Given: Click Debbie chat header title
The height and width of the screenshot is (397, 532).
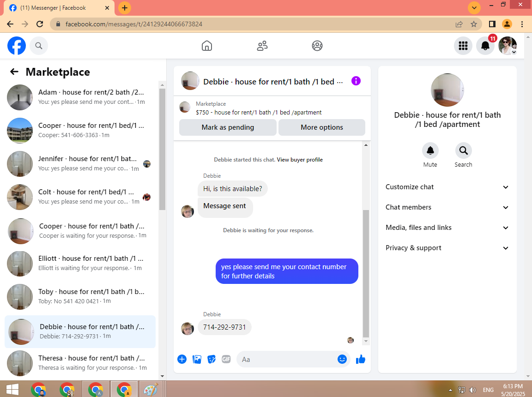Looking at the screenshot, I should (273, 82).
